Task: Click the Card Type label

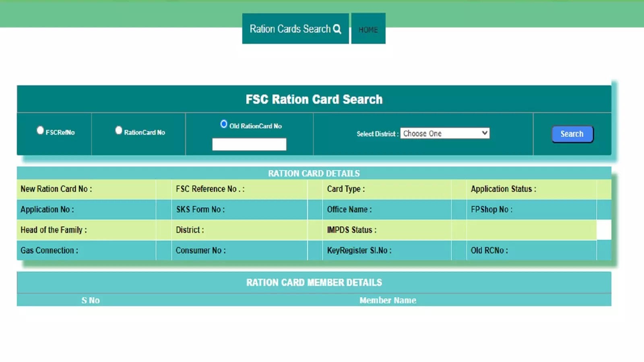Action: [346, 189]
